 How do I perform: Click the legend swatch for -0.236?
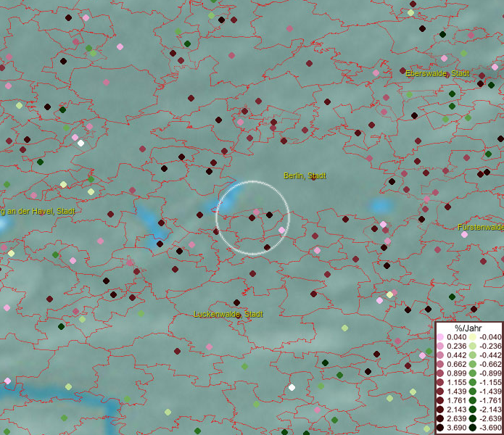tap(473, 346)
